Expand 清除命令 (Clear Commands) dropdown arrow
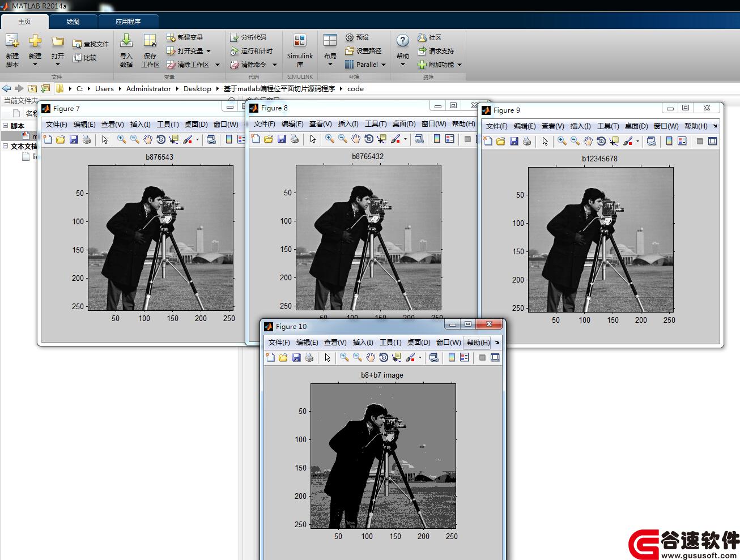 point(275,65)
